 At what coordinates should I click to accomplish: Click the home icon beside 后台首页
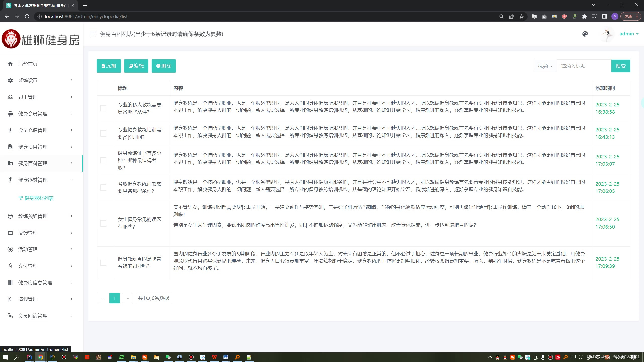pos(10,64)
